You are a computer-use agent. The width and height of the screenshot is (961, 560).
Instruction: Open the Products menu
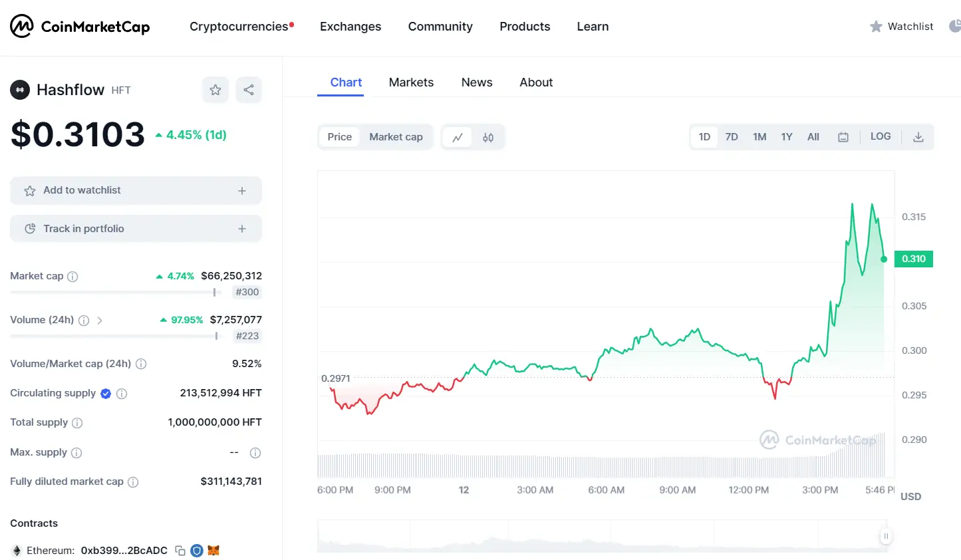click(525, 27)
